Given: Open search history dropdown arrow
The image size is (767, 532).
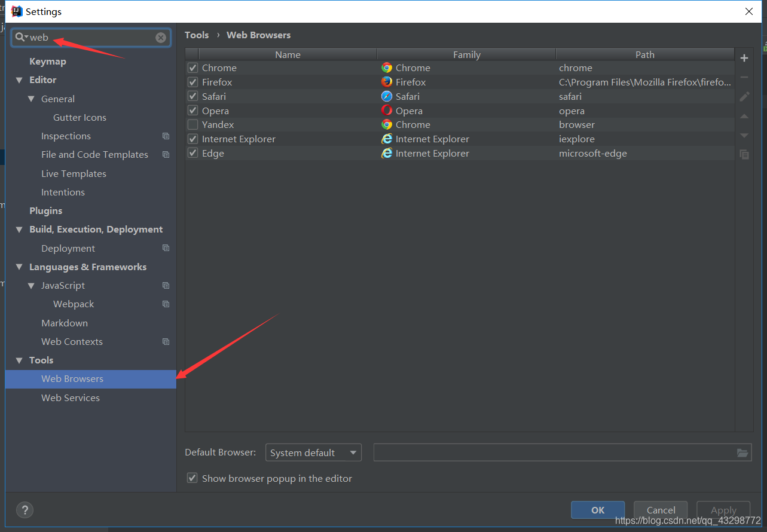Looking at the screenshot, I should 26,38.
